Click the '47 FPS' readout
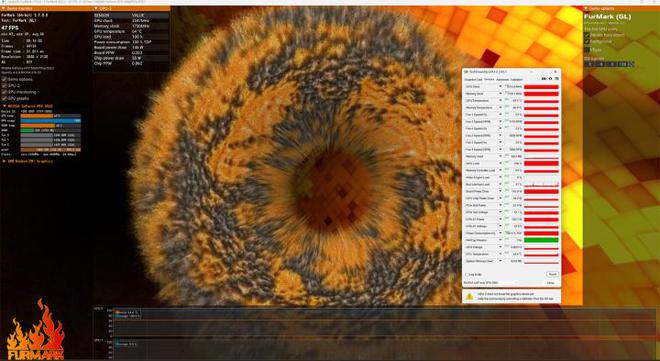The height and width of the screenshot is (361, 660). tap(11, 28)
